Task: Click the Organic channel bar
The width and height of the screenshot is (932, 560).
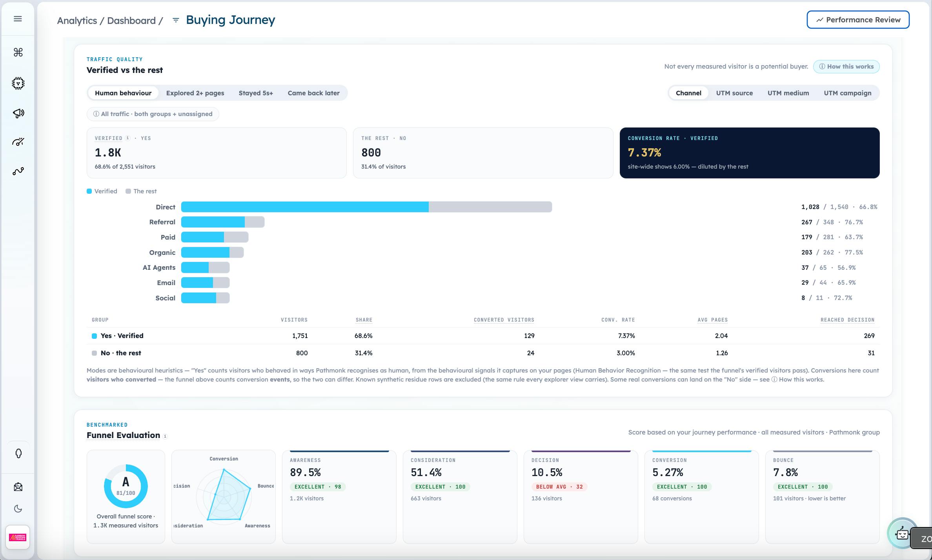Action: tap(212, 253)
